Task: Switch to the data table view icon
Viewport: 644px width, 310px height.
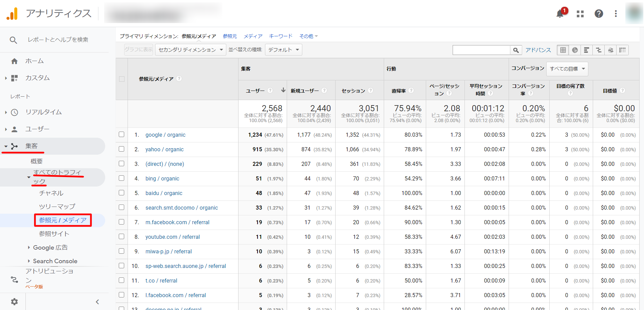Action: 563,50
